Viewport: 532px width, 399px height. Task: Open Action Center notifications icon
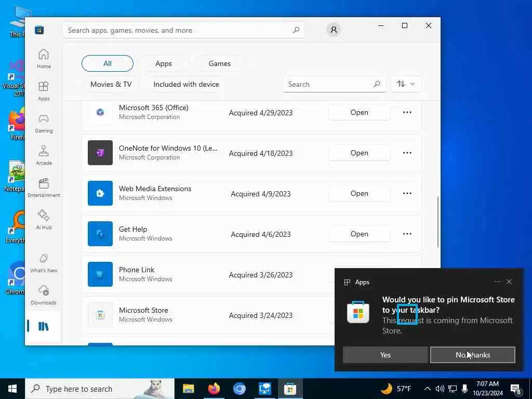[x=516, y=389]
